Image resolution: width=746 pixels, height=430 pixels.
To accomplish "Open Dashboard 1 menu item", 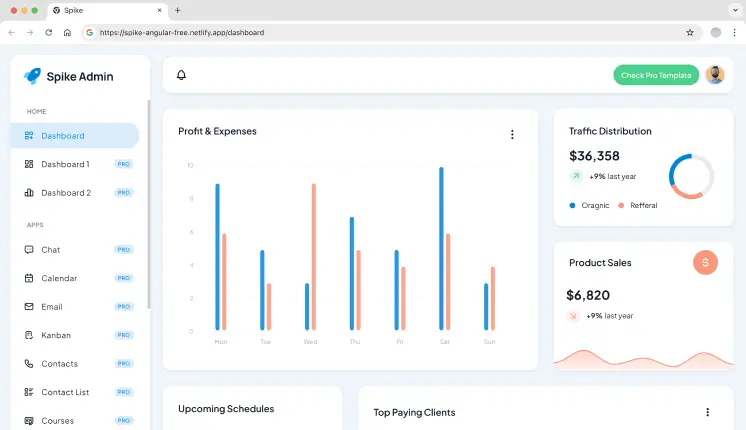I will tap(75, 164).
